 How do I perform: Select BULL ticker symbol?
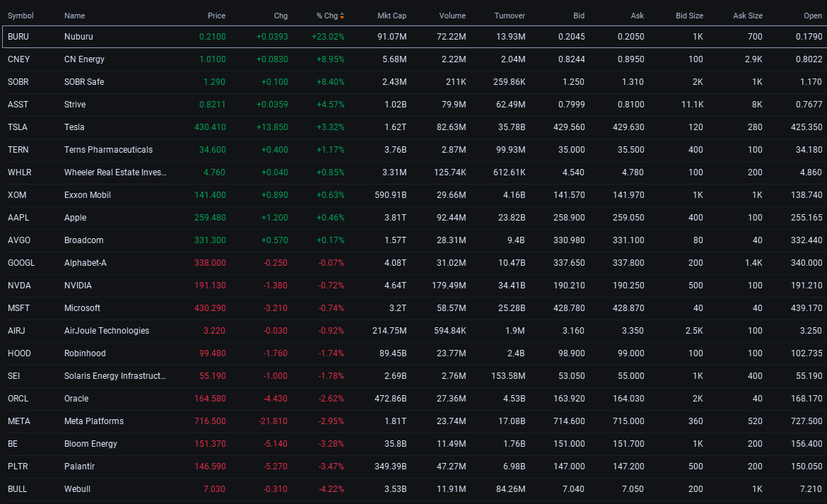[x=18, y=490]
